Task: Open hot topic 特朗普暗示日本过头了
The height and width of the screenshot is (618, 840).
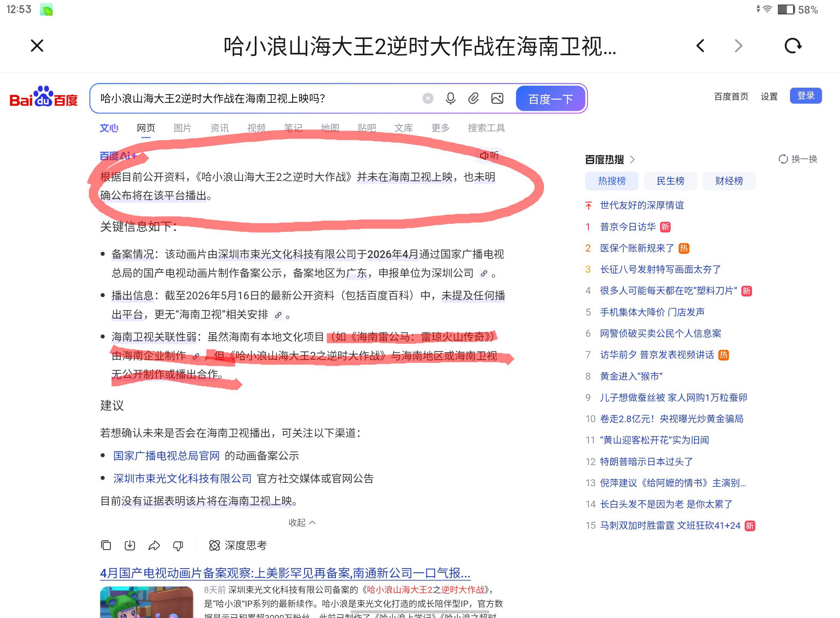Action: 646,462
